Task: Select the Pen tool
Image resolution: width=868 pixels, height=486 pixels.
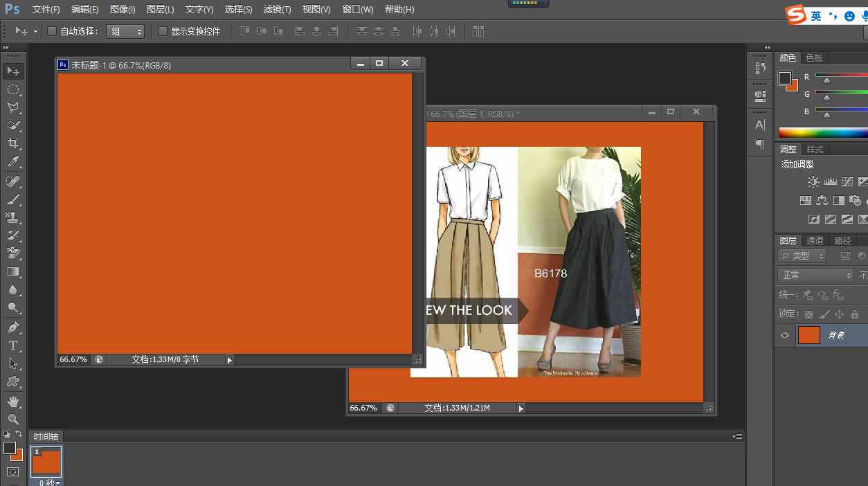Action: [x=13, y=327]
